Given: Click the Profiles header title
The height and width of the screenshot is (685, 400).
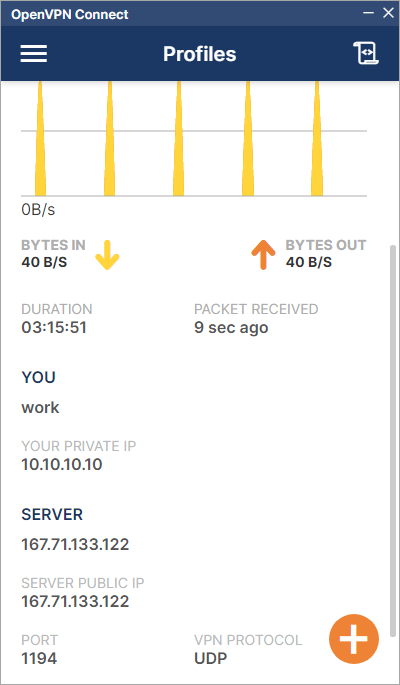Looking at the screenshot, I should point(200,54).
